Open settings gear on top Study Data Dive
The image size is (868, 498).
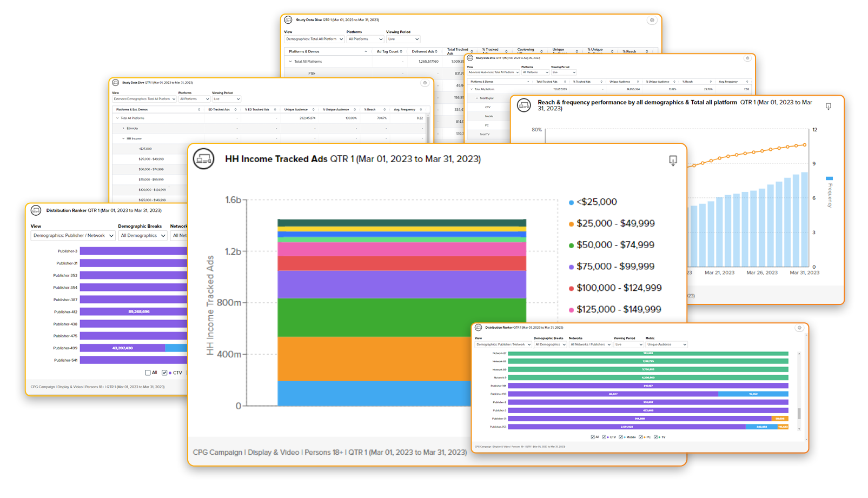click(x=652, y=21)
